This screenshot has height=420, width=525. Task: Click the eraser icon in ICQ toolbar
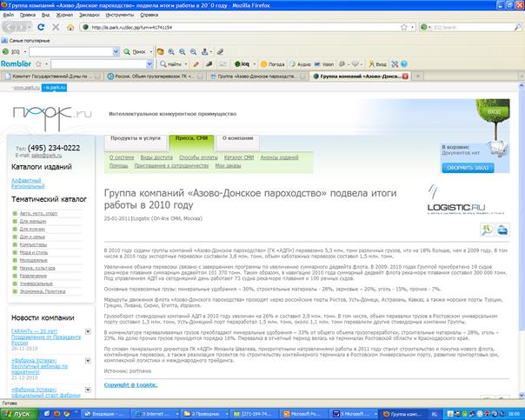[x=220, y=52]
